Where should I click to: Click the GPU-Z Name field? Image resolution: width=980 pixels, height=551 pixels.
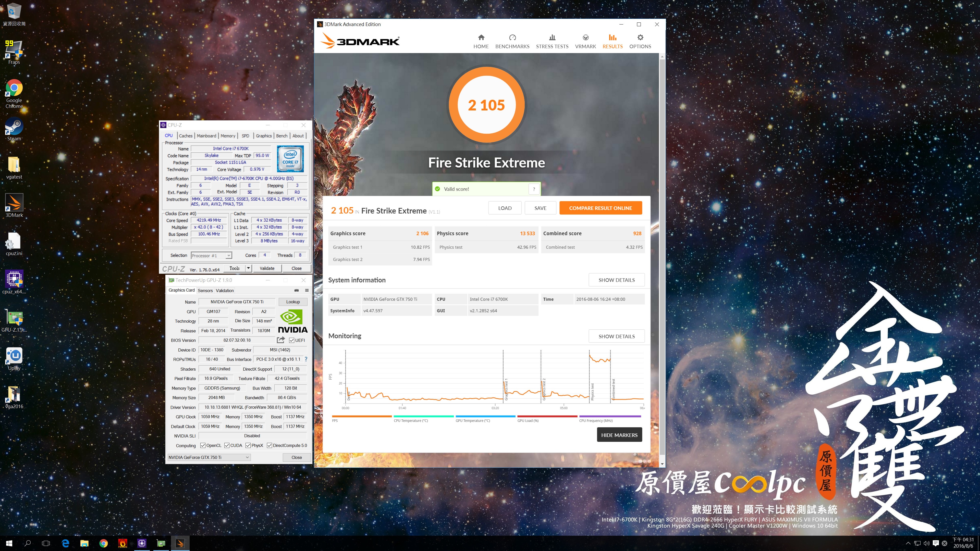[x=237, y=302]
